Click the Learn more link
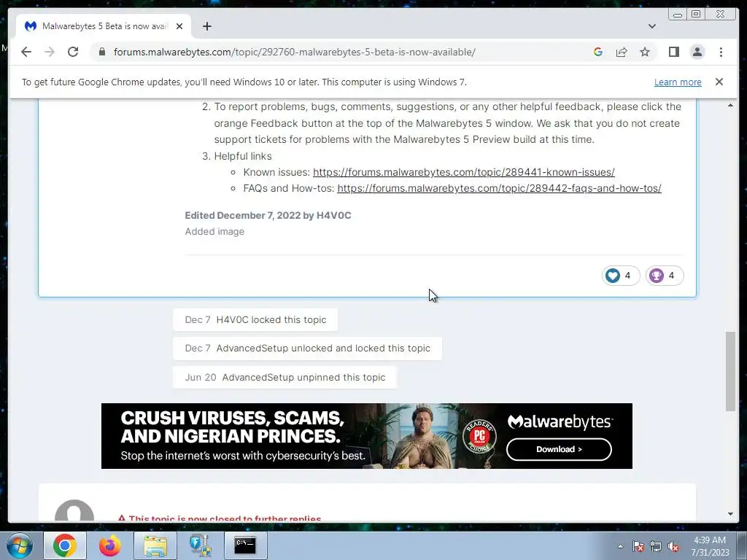The width and height of the screenshot is (747, 560). click(678, 82)
